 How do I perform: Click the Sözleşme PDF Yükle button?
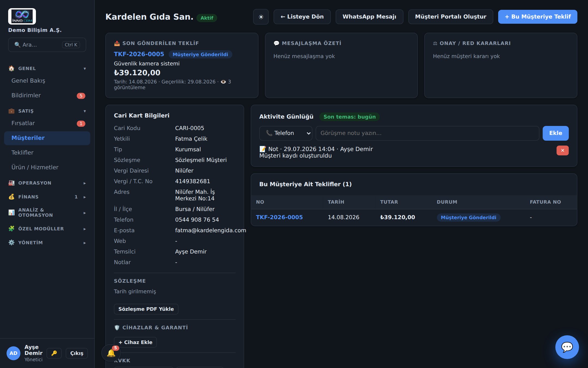146,309
